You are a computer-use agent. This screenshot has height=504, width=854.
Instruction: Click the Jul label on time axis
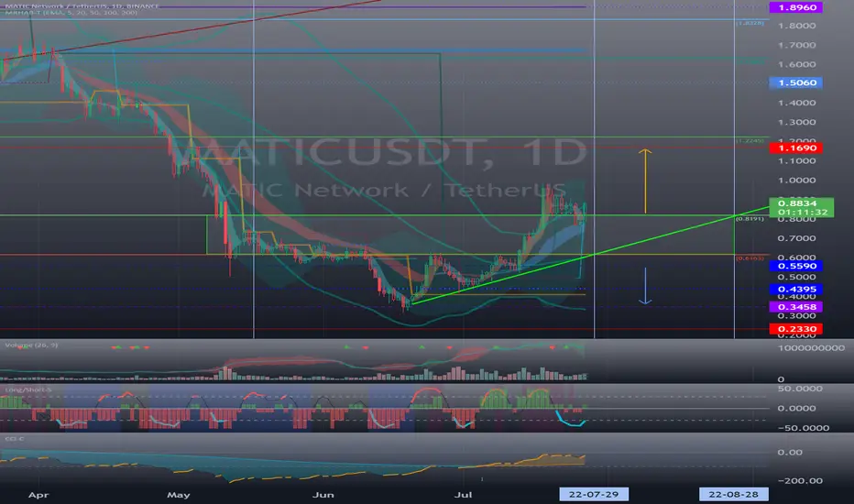coord(463,495)
